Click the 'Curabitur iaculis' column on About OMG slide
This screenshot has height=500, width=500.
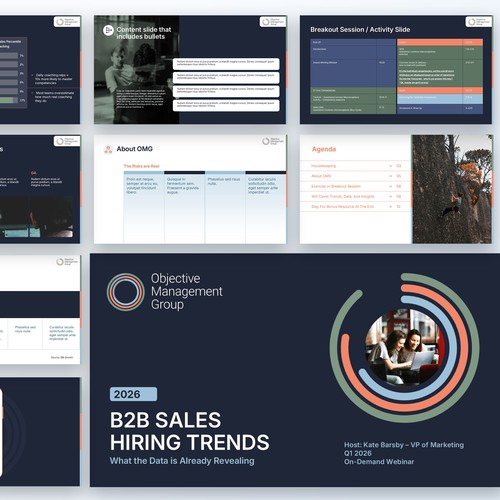(263, 186)
